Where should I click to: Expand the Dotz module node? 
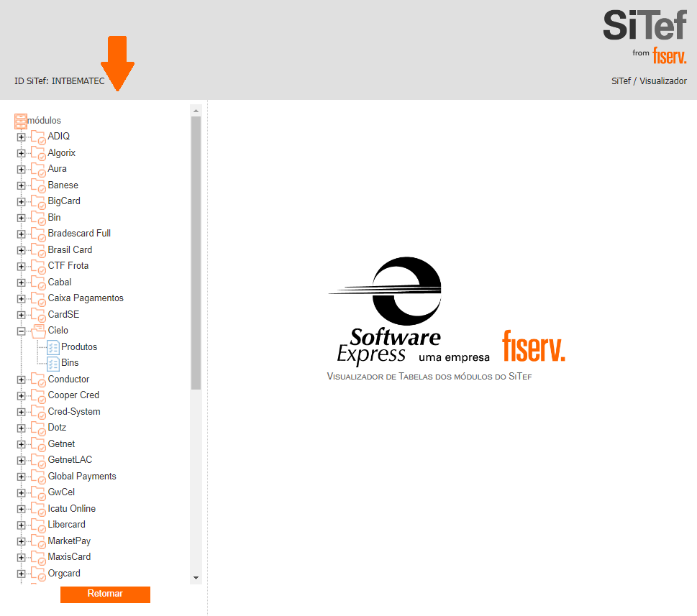(21, 428)
